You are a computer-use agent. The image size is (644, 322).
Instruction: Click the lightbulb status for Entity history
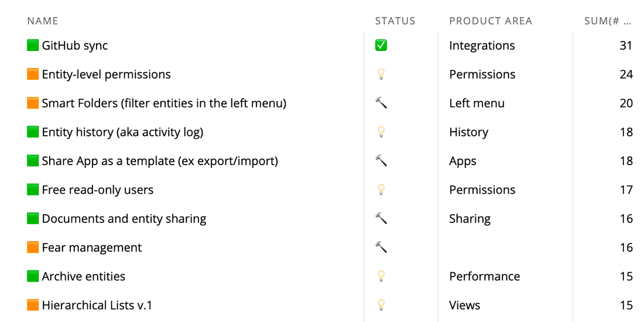381,132
